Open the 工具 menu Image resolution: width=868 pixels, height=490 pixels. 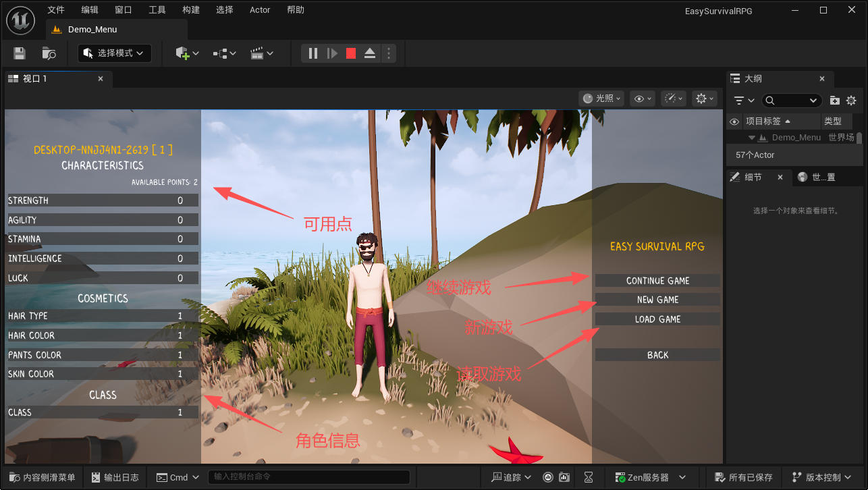tap(157, 10)
